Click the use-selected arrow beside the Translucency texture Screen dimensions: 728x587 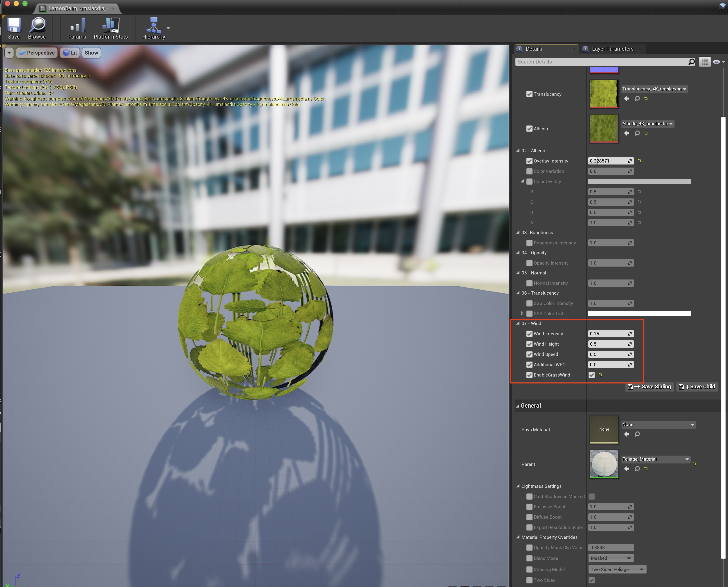click(627, 99)
